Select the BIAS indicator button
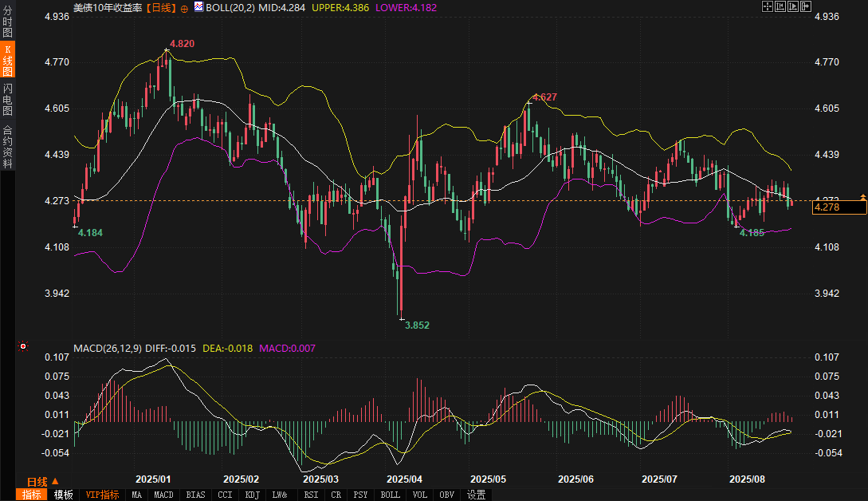The image size is (868, 501). (x=195, y=495)
